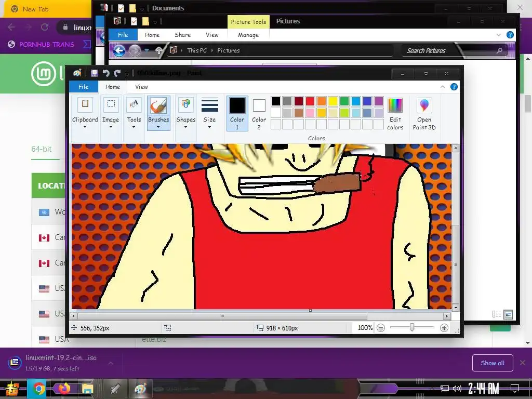Collapse the Paint ribbon
Screen dimensions: 532x399
tap(443, 87)
